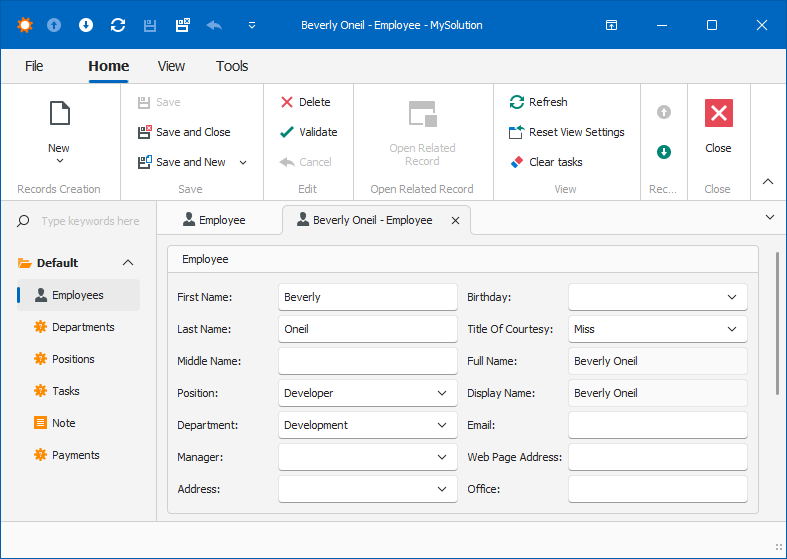Image resolution: width=787 pixels, height=559 pixels.
Task: Click the Clear tasks eraser icon
Action: click(516, 162)
